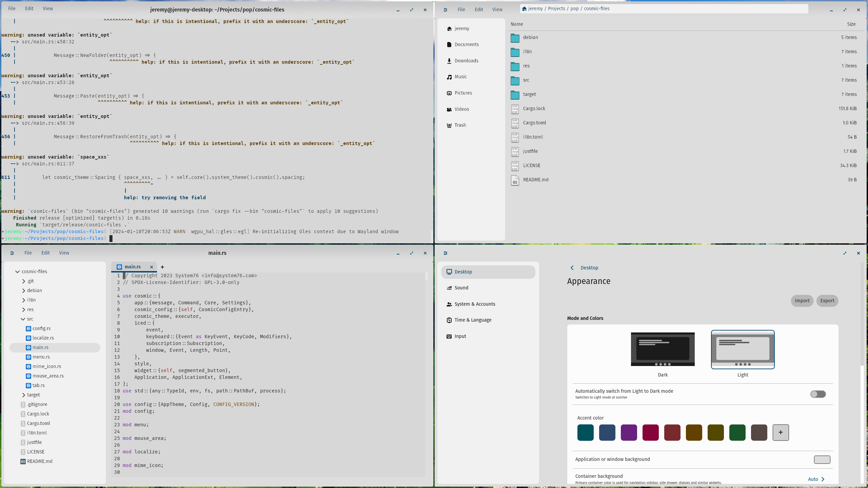Enable automatic Light to Dark mode switch

(x=818, y=394)
